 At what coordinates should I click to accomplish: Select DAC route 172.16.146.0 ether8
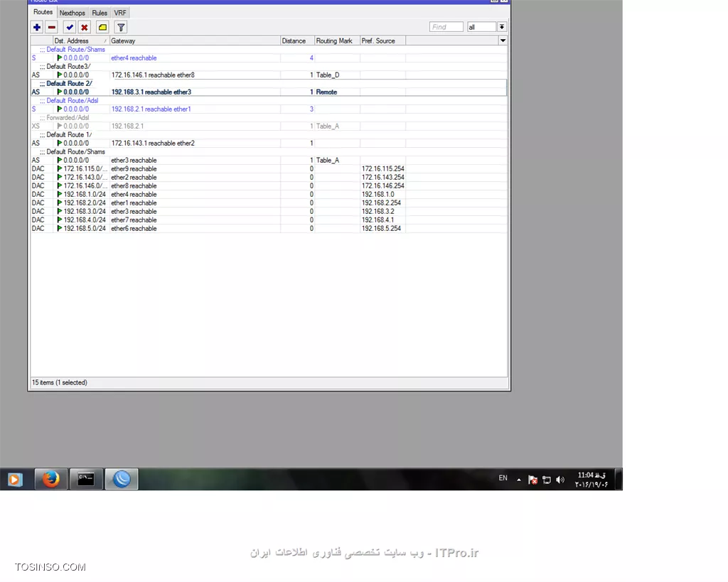[x=268, y=185]
